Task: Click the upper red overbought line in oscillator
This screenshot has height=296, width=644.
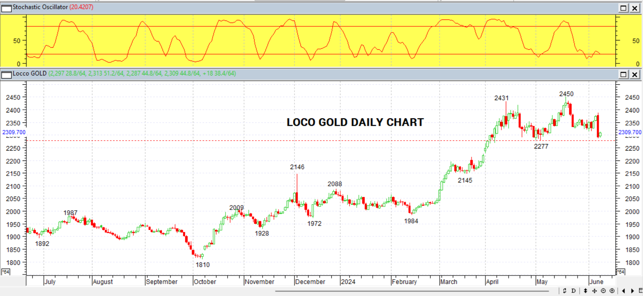Action: [x=321, y=26]
